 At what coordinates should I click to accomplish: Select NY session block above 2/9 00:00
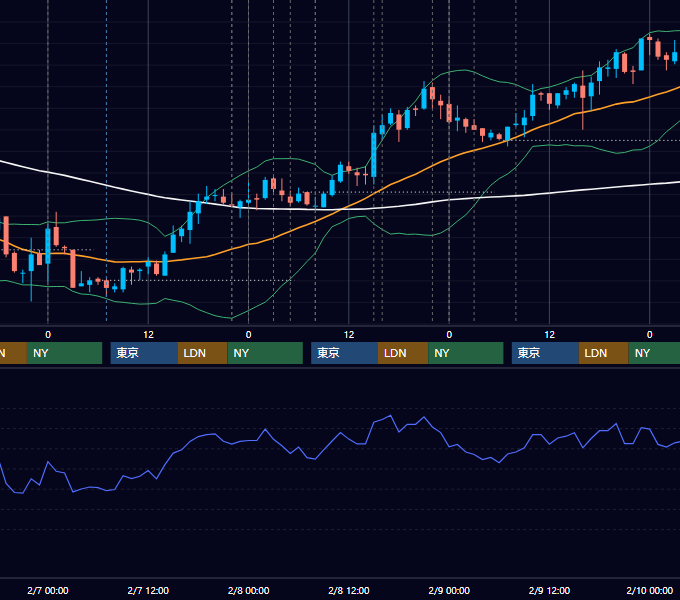click(x=466, y=353)
